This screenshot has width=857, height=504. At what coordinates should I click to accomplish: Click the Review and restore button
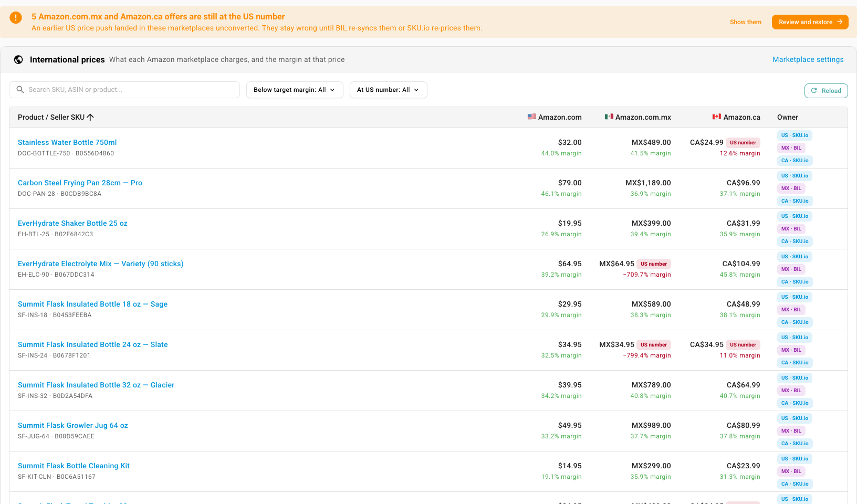click(810, 22)
